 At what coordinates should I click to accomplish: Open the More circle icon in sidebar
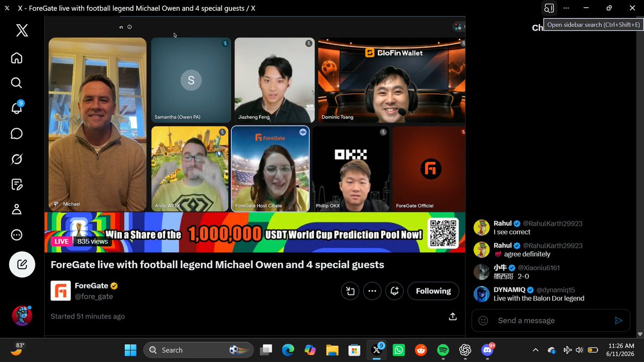17,234
